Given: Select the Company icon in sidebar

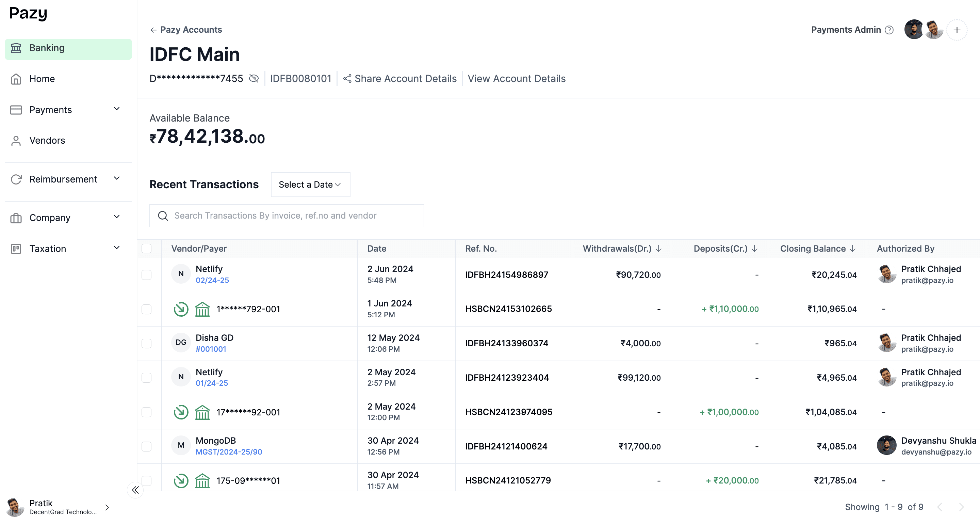Looking at the screenshot, I should 16,218.
